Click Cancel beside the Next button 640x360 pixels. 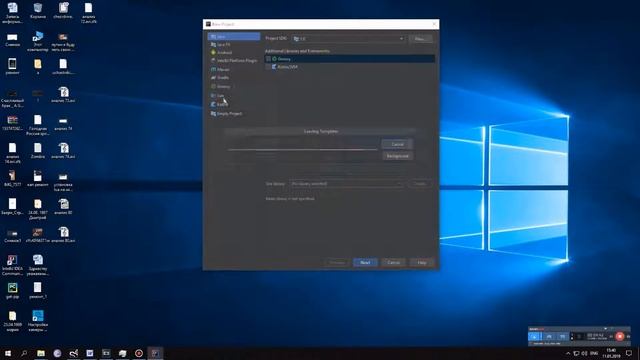point(393,262)
